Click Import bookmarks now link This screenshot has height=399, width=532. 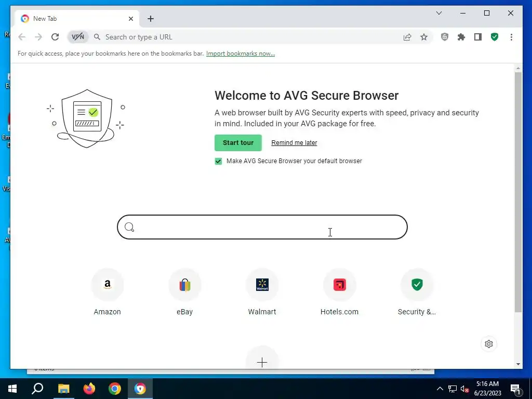coord(241,54)
